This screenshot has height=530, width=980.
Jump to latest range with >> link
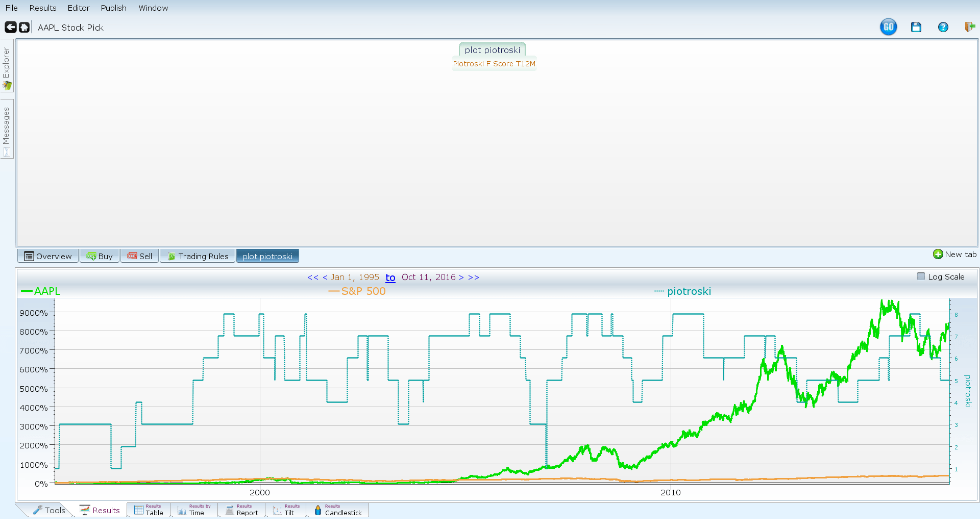(x=474, y=277)
